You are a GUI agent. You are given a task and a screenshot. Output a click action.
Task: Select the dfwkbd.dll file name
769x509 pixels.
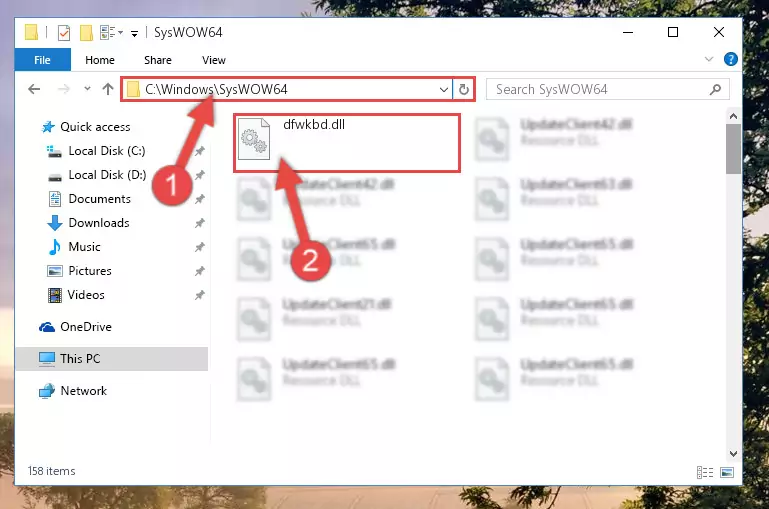click(314, 125)
